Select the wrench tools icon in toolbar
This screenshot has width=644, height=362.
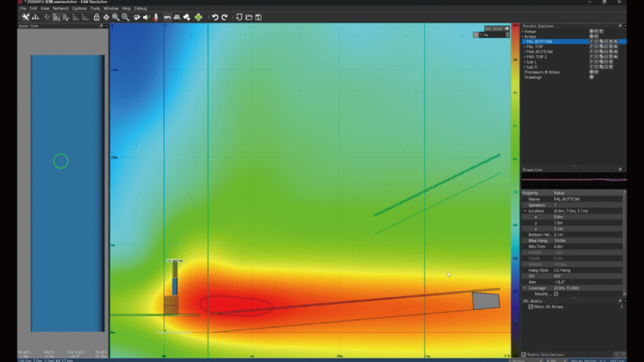click(25, 17)
